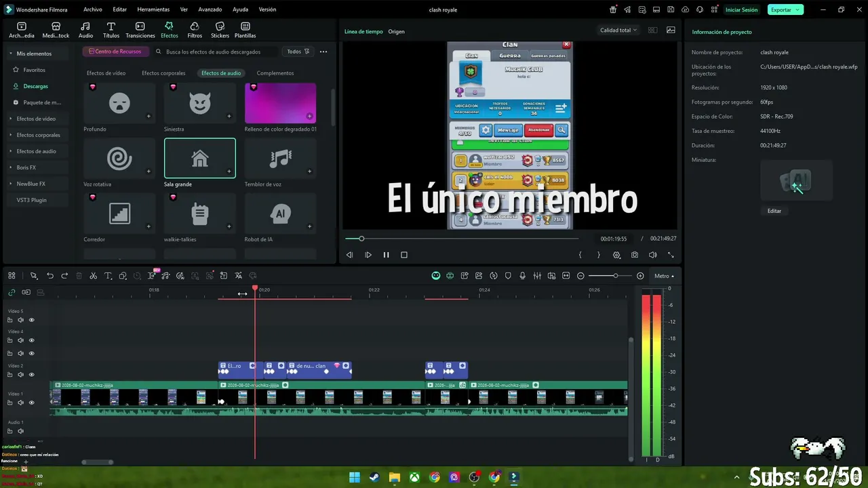Viewport: 868px width, 488px height.
Task: Hide the Video 1 track
Action: [31, 403]
